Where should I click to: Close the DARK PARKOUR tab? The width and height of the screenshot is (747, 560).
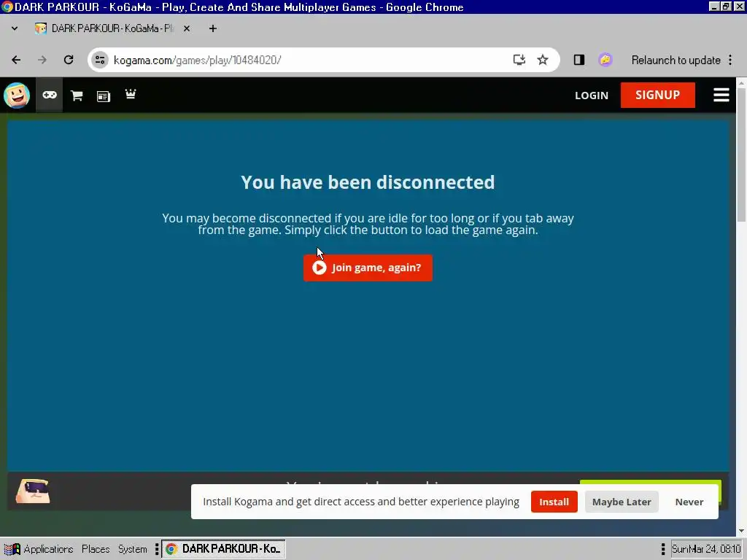[187, 28]
